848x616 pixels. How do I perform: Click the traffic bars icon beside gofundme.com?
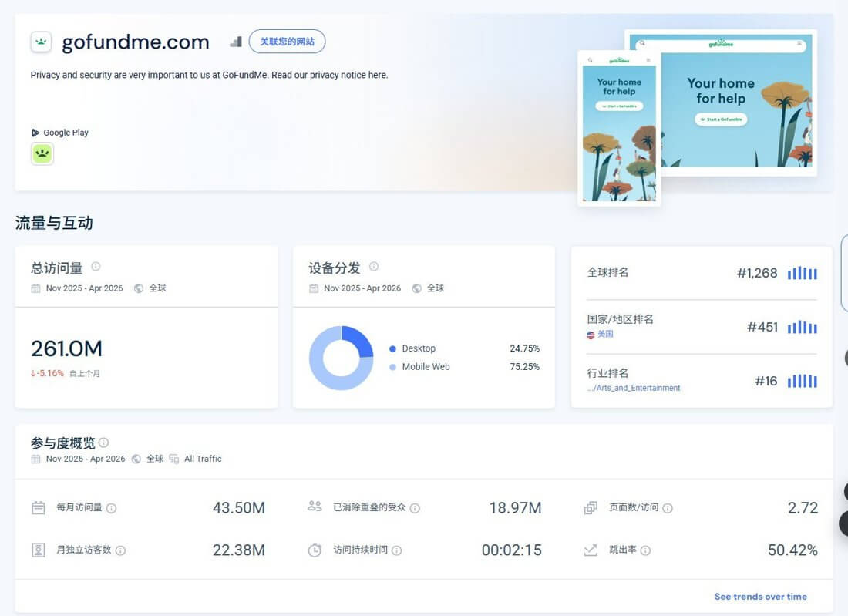(x=236, y=42)
